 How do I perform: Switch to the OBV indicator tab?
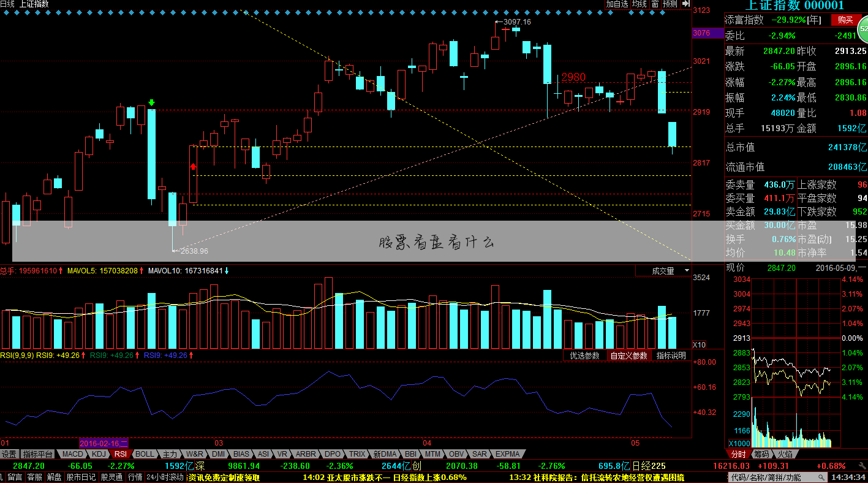pyautogui.click(x=456, y=454)
